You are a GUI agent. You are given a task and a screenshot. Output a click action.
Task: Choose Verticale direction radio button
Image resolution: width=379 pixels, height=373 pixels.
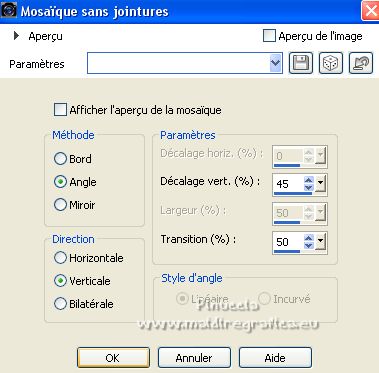[x=60, y=281]
